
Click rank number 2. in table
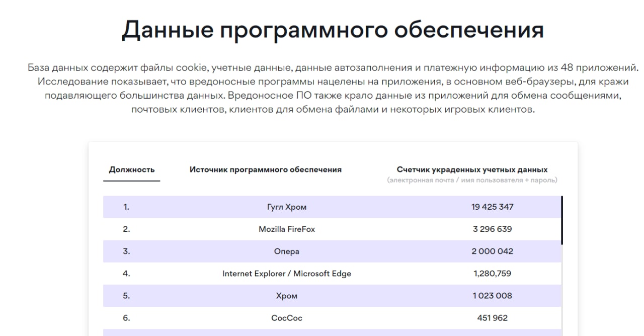[126, 229]
